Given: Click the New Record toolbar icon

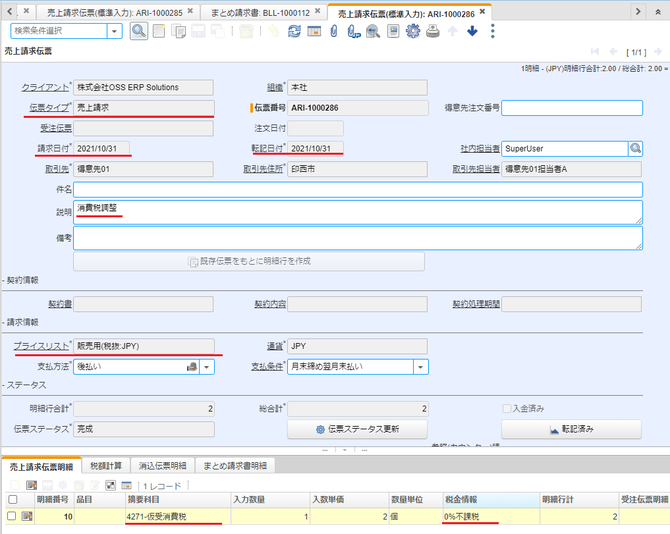Looking at the screenshot, I should [x=159, y=31].
